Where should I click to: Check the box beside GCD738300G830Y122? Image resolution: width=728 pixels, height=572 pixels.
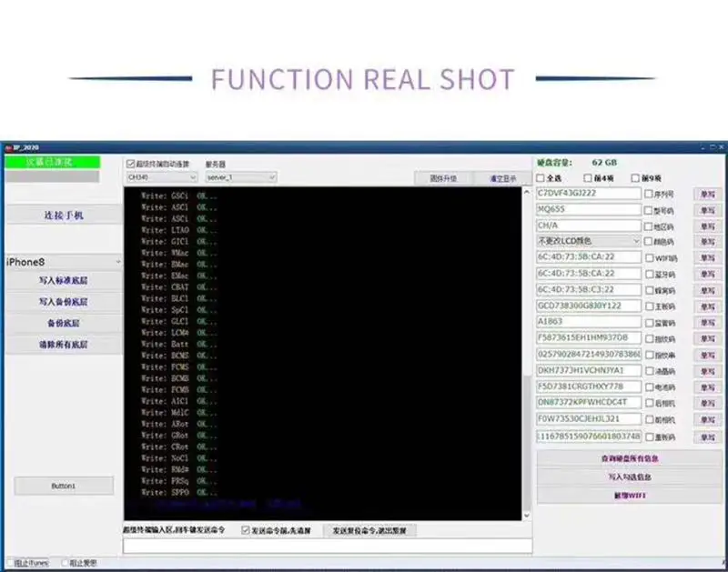coord(650,306)
